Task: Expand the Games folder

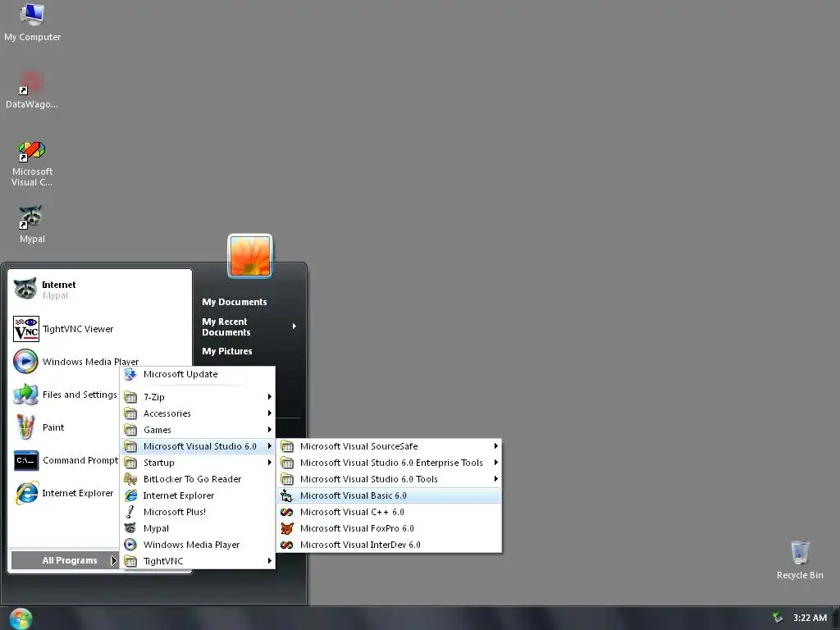Action: point(197,430)
